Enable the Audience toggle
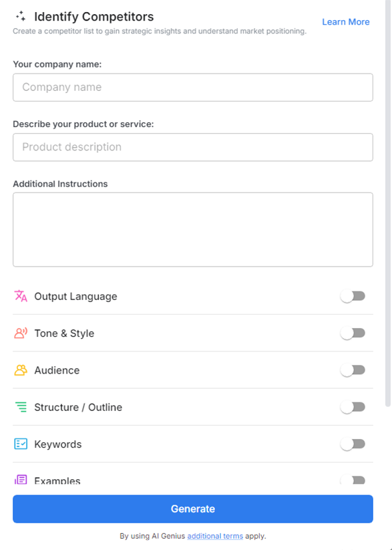This screenshot has height=550, width=392. click(353, 370)
